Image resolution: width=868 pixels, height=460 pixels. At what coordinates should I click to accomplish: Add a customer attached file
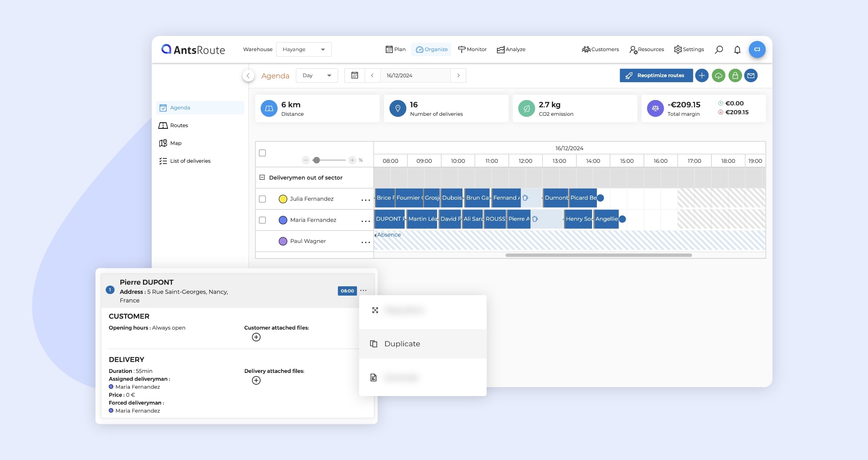pos(256,337)
